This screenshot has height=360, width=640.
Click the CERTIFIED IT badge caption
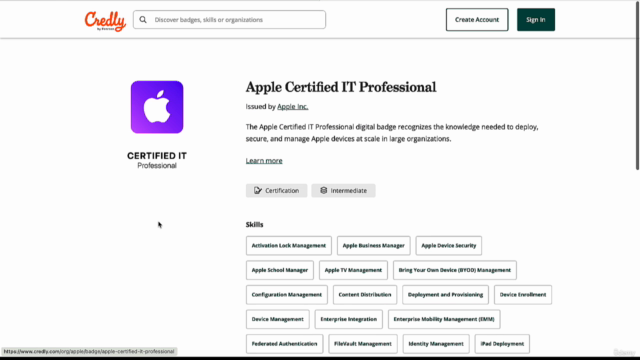click(157, 156)
